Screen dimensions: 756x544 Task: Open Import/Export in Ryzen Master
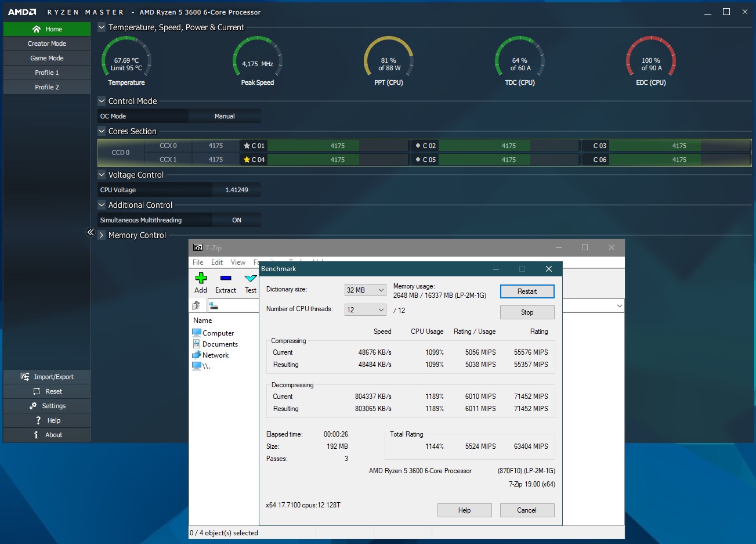point(47,377)
